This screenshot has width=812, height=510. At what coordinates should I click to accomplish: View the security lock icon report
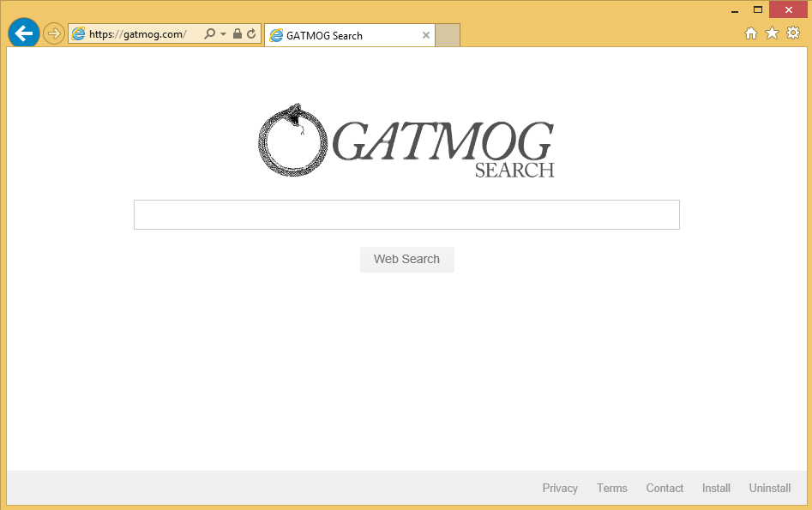pyautogui.click(x=238, y=34)
